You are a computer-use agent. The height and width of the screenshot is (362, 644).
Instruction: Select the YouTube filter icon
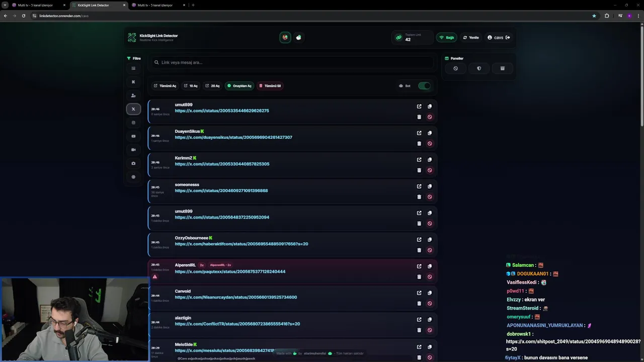click(x=133, y=136)
